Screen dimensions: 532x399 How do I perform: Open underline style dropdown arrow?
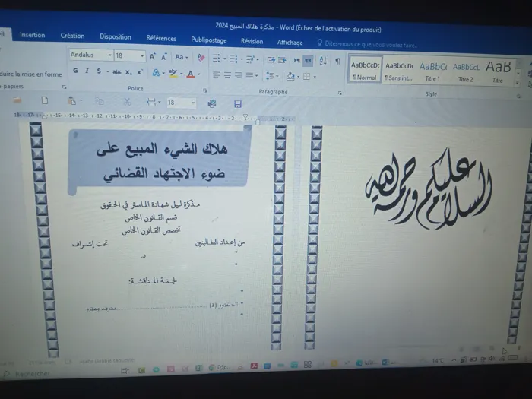(108, 71)
